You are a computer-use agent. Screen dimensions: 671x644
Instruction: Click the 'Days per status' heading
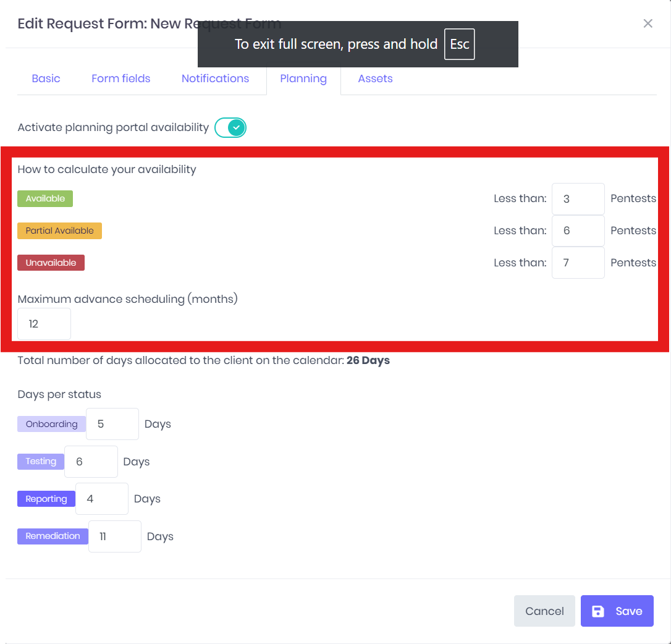coord(59,394)
